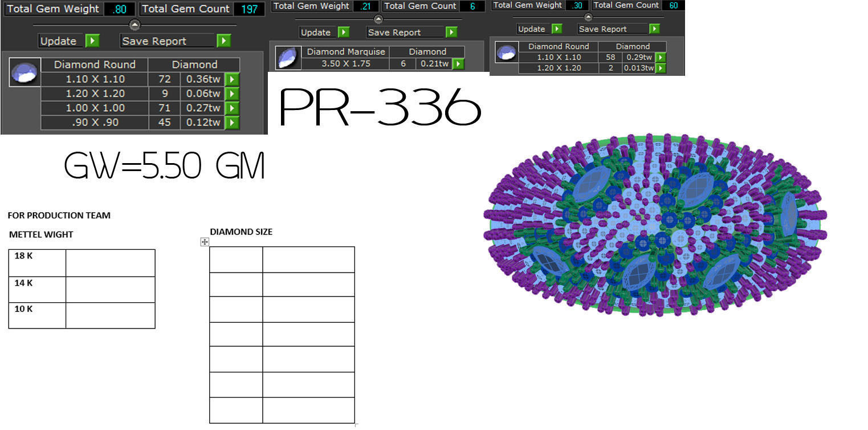Collapse middle panel using the round arrow handle
This screenshot has height=430, width=868.
[378, 19]
